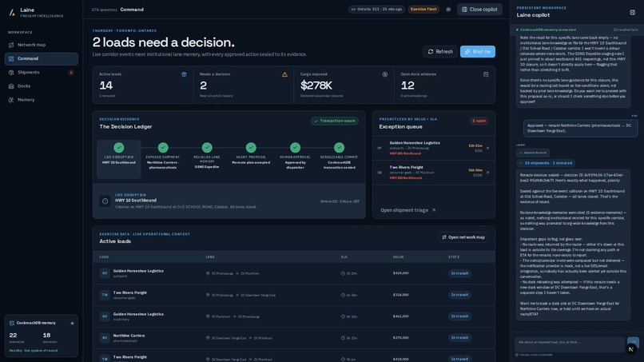This screenshot has width=644, height=362.
Task: Open Network map in the sidebar
Action: (x=41, y=45)
